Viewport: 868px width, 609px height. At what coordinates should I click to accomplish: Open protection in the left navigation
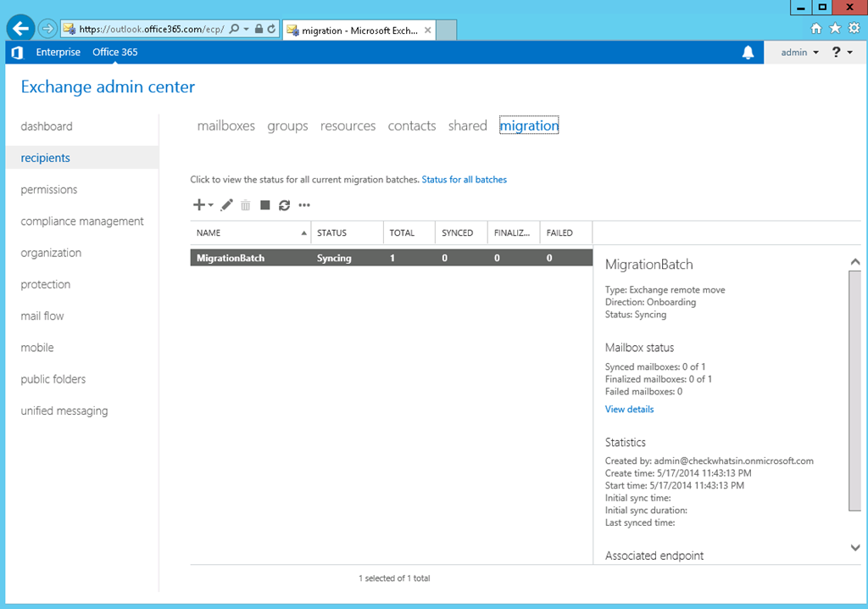[x=46, y=284]
